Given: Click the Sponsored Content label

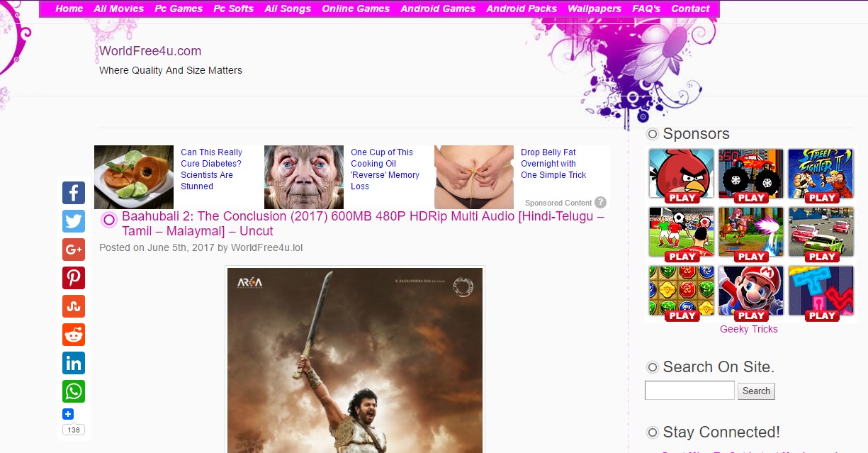Looking at the screenshot, I should (x=558, y=203).
